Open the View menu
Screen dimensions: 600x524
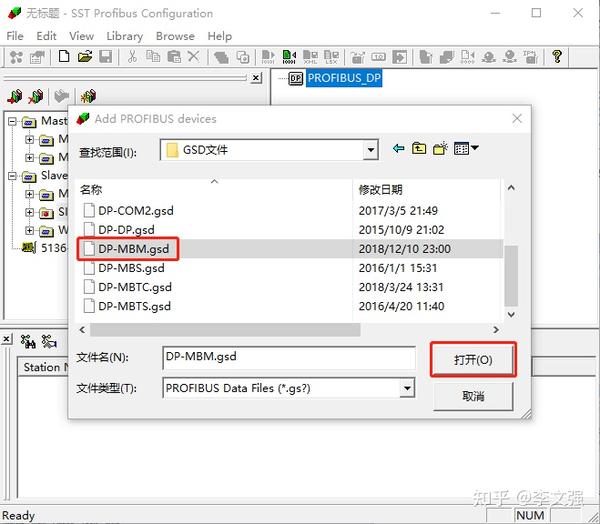(82, 36)
